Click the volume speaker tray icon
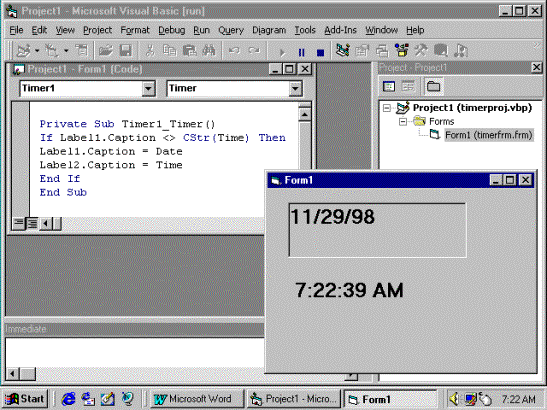 tap(454, 399)
